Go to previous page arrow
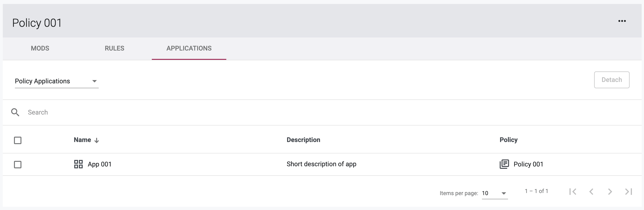Image resolution: width=644 pixels, height=210 pixels. coord(591,192)
